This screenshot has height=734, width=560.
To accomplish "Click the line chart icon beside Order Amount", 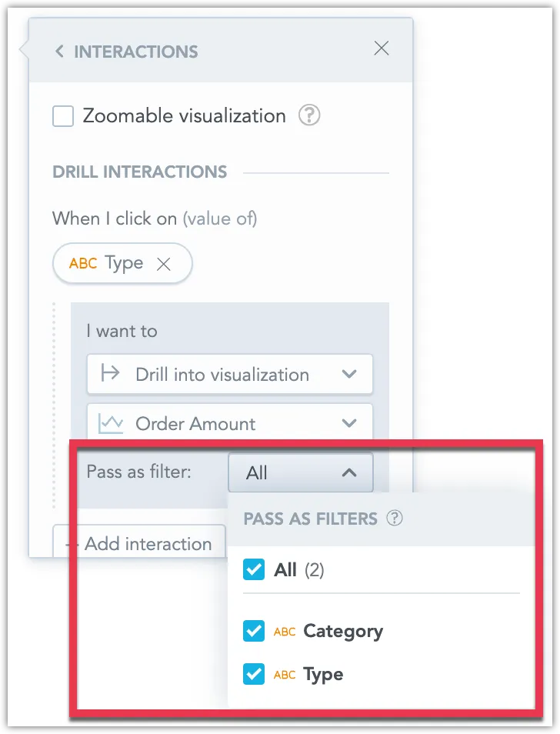I will (x=110, y=423).
